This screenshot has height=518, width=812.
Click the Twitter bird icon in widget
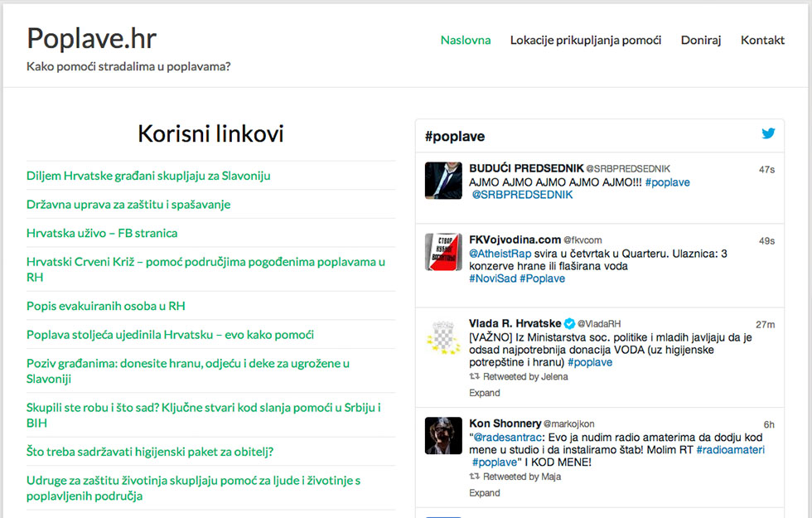768,134
